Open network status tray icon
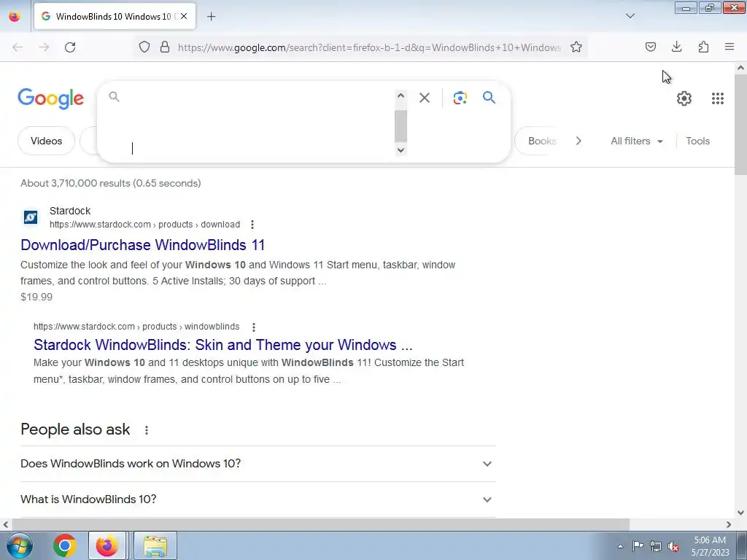This screenshot has height=560, width=747. coord(656,546)
